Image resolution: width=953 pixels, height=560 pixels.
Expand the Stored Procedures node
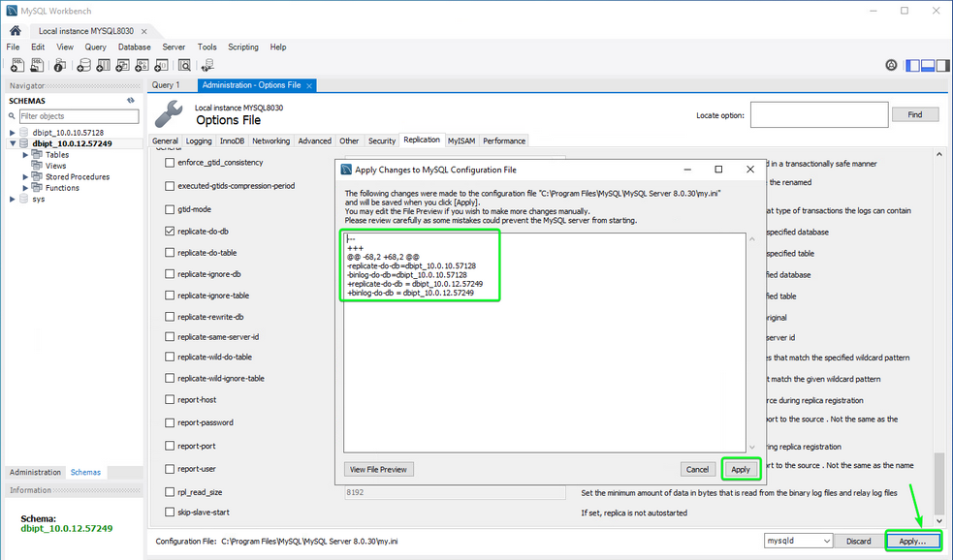pyautogui.click(x=25, y=176)
